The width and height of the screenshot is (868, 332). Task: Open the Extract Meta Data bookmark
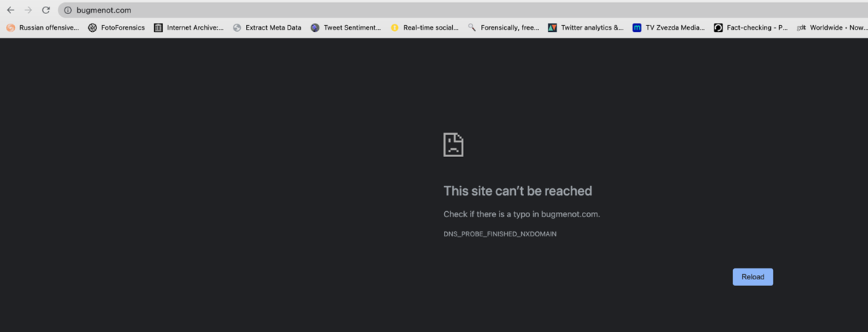click(268, 27)
